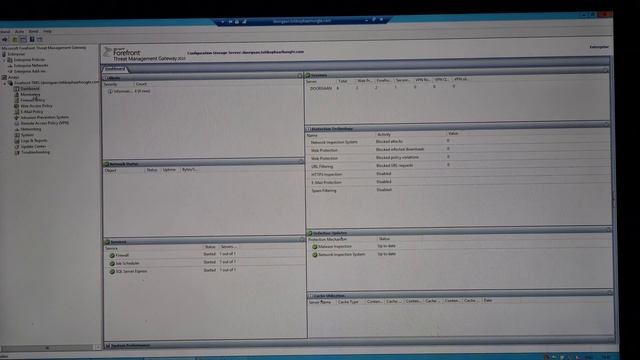Open Troubleshooting node
The image size is (640, 360).
[x=36, y=152]
